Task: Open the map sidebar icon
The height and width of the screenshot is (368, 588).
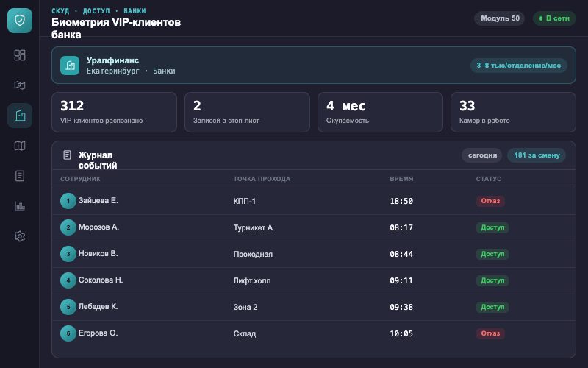Action: pyautogui.click(x=20, y=146)
